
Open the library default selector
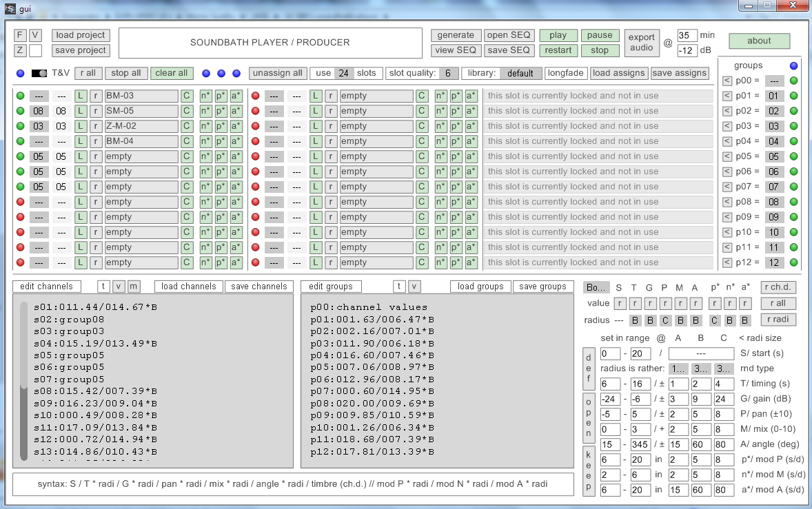click(520, 73)
